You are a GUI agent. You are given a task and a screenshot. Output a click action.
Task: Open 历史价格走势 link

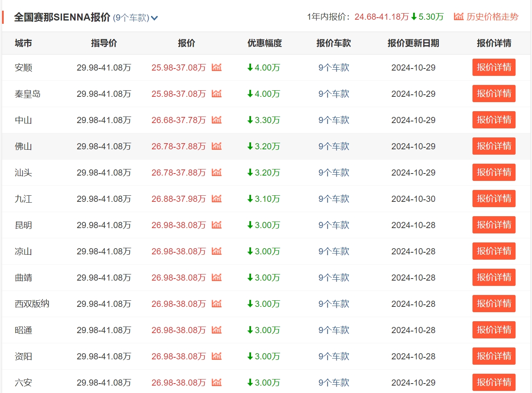point(492,17)
